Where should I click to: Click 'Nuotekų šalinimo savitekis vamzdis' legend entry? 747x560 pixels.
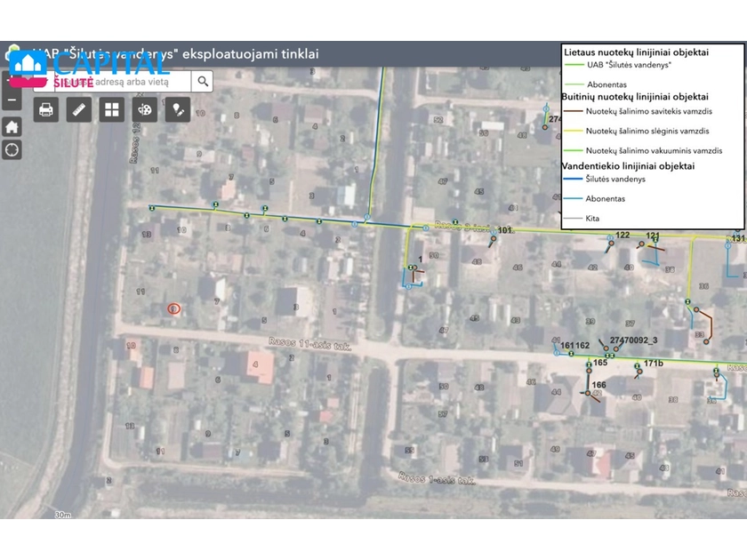pos(649,111)
